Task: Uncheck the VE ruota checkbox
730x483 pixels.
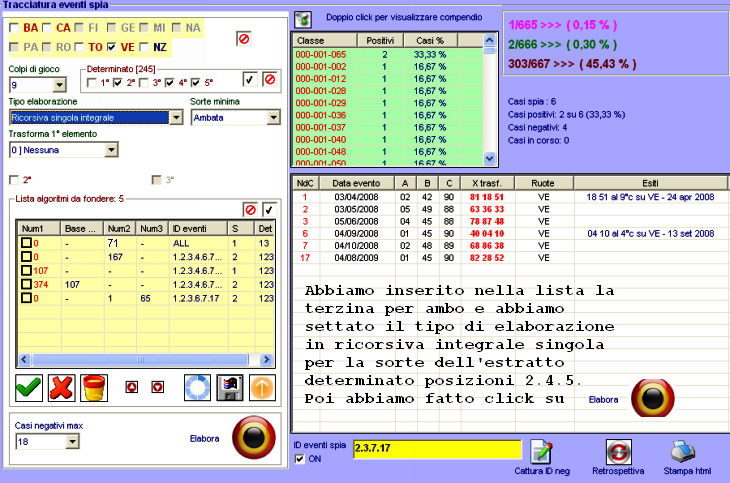Action: point(114,47)
